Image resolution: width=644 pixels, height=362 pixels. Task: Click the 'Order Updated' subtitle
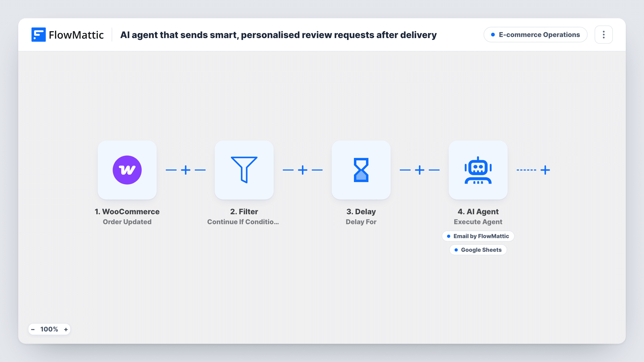127,222
